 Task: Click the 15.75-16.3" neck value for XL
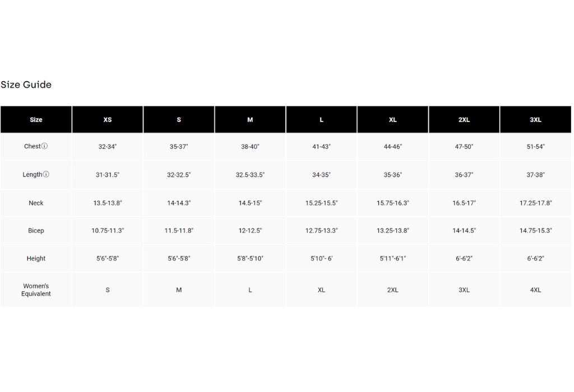[392, 203]
